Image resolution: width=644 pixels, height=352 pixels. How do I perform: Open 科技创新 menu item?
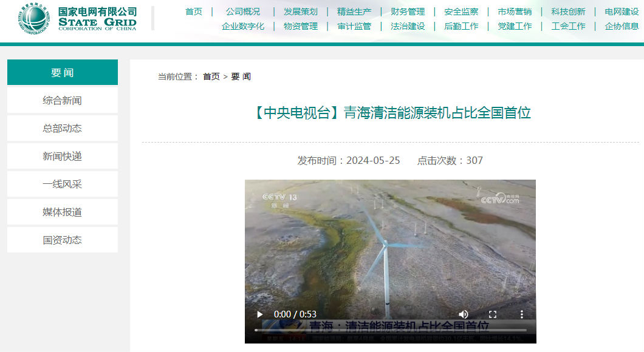(x=569, y=12)
